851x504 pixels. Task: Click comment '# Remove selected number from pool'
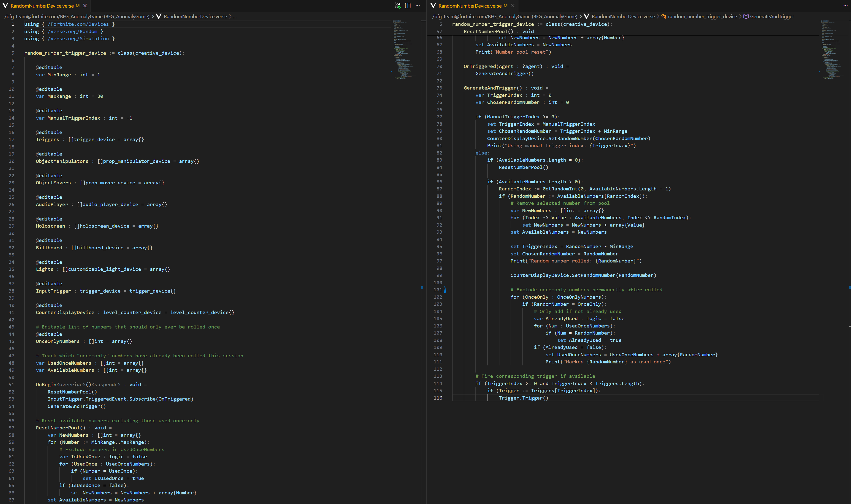point(560,203)
